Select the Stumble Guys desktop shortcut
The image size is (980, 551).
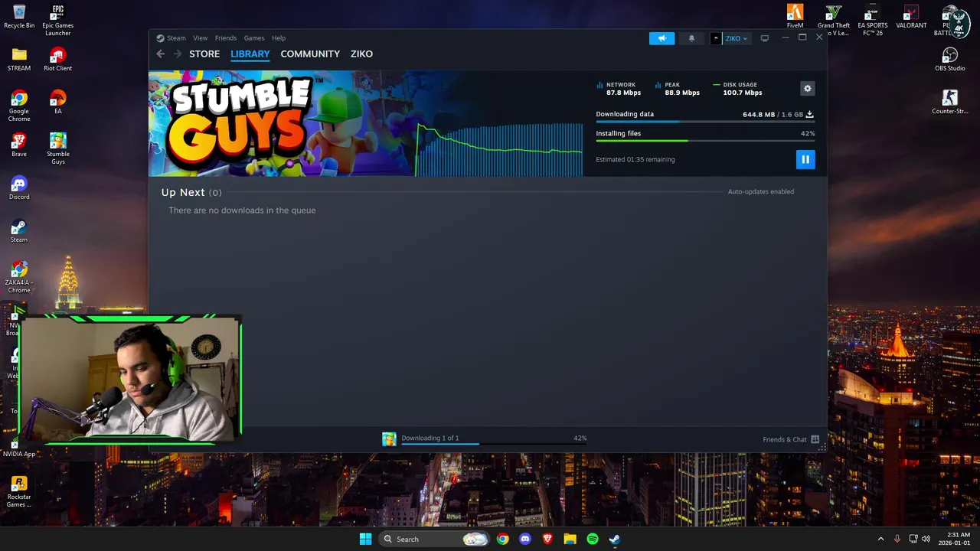tap(57, 148)
